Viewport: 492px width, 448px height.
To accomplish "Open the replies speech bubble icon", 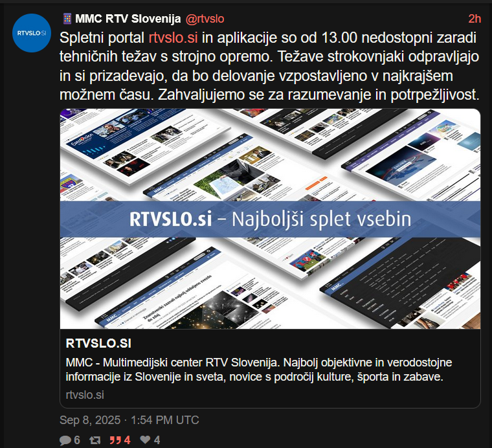I will [x=65, y=440].
